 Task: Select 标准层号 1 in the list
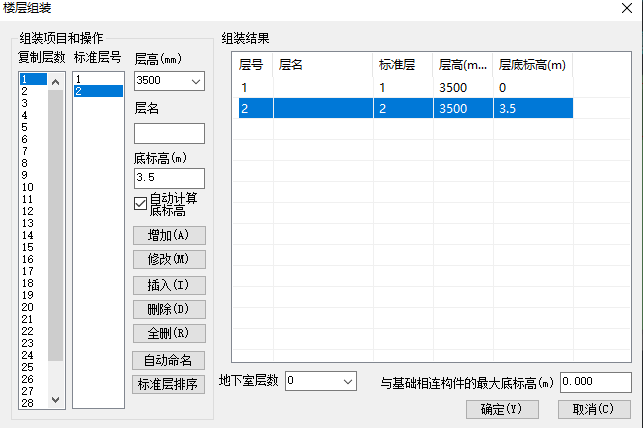pos(98,79)
